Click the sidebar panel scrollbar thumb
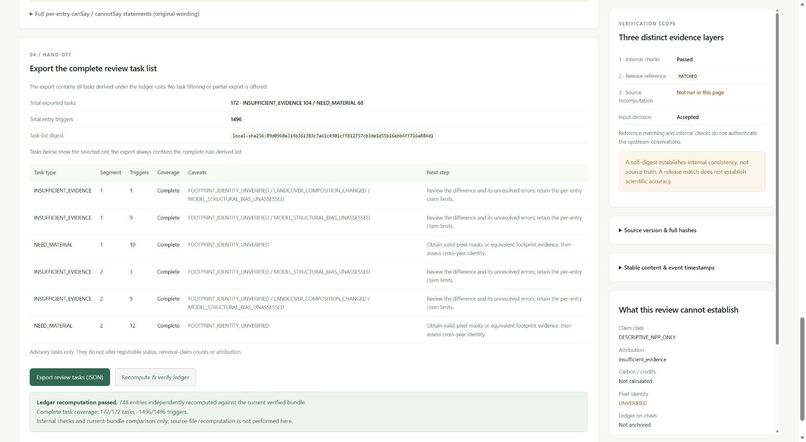806x442 pixels. 777,178
